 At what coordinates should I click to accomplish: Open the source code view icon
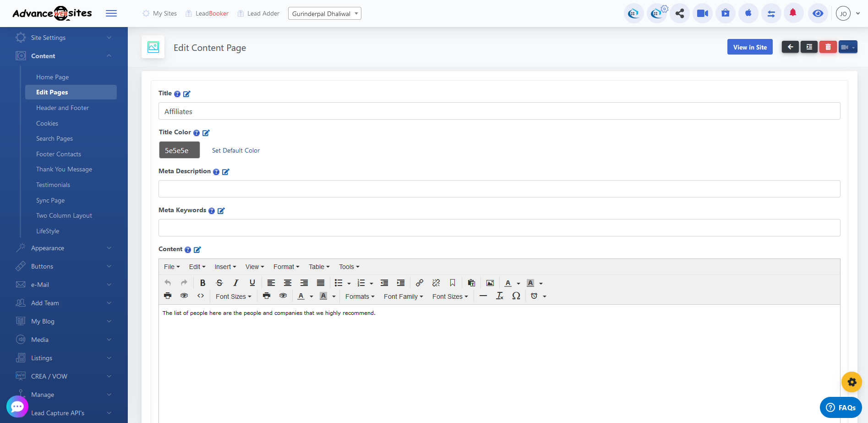click(x=201, y=296)
